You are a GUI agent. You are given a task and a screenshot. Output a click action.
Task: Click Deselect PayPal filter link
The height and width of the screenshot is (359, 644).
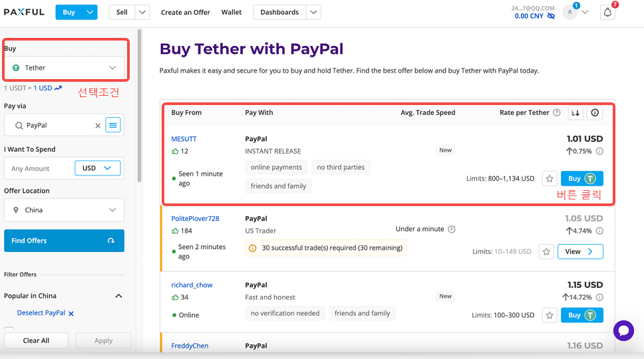coord(45,313)
